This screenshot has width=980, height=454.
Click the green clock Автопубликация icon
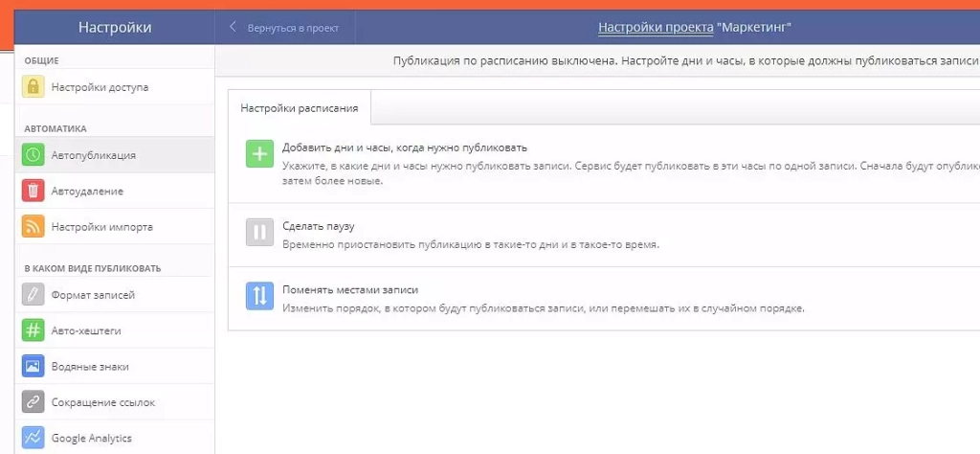(33, 154)
